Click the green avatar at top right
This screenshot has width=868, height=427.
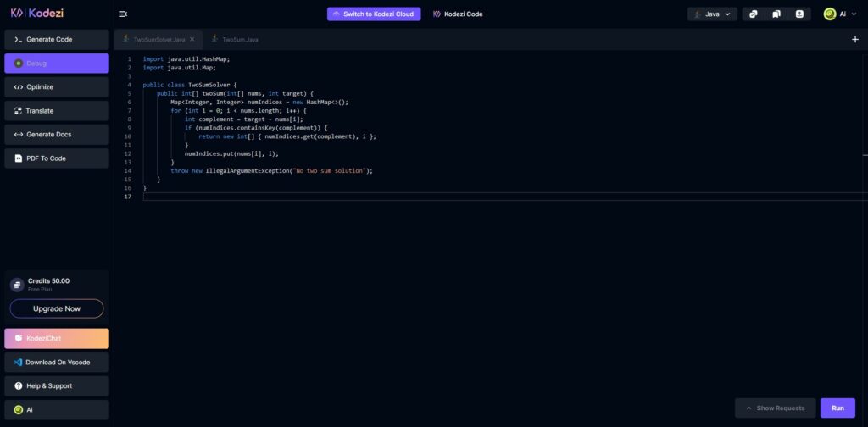point(830,14)
